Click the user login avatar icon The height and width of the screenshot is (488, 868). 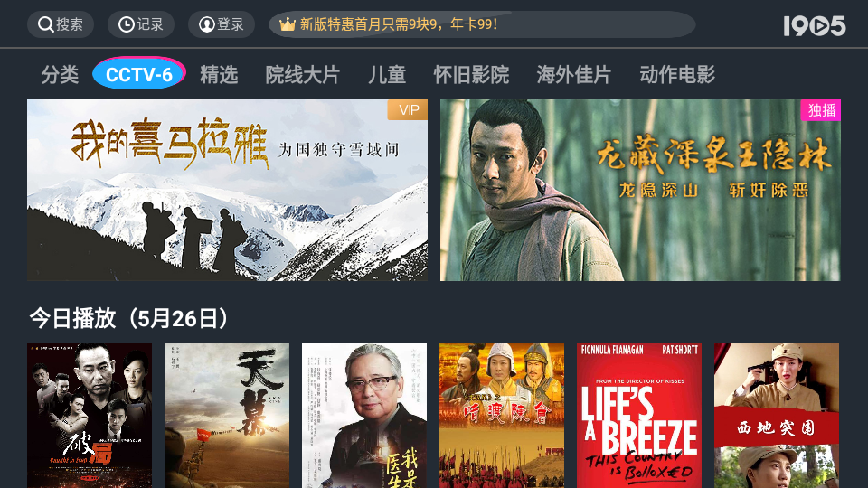(206, 24)
